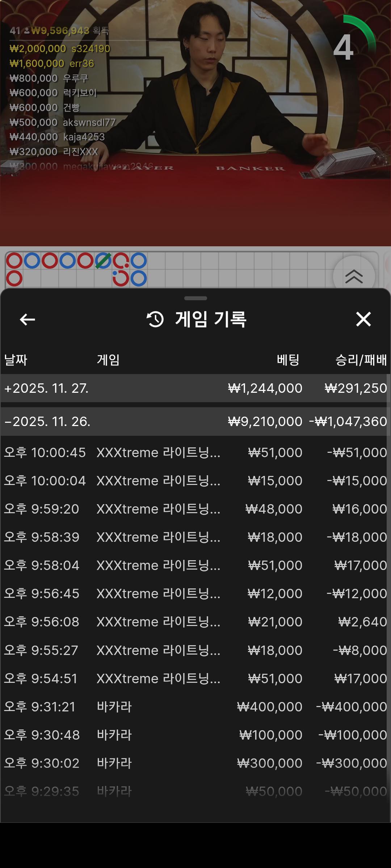The width and height of the screenshot is (391, 868).
Task: Click the first red circle in roadmap
Action: pos(14,261)
